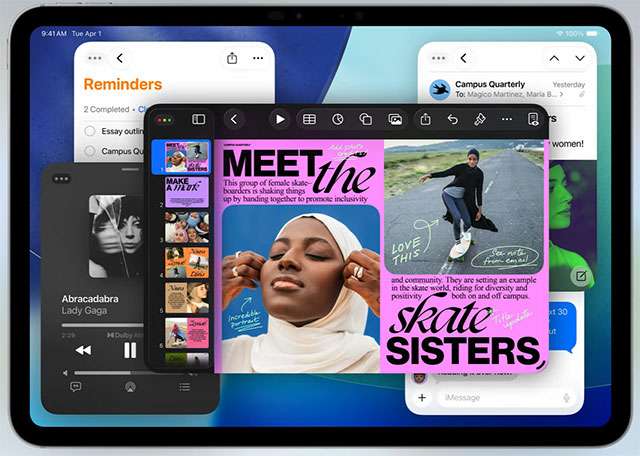640x456 pixels.
Task: Select the SISTERS headline text on slide
Action: click(464, 351)
